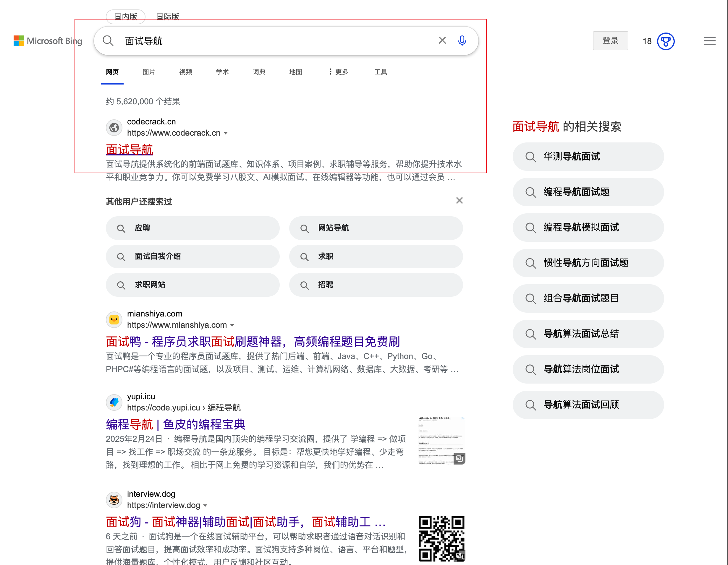Click the interview.dog site favicon
The height and width of the screenshot is (565, 728).
click(x=114, y=499)
